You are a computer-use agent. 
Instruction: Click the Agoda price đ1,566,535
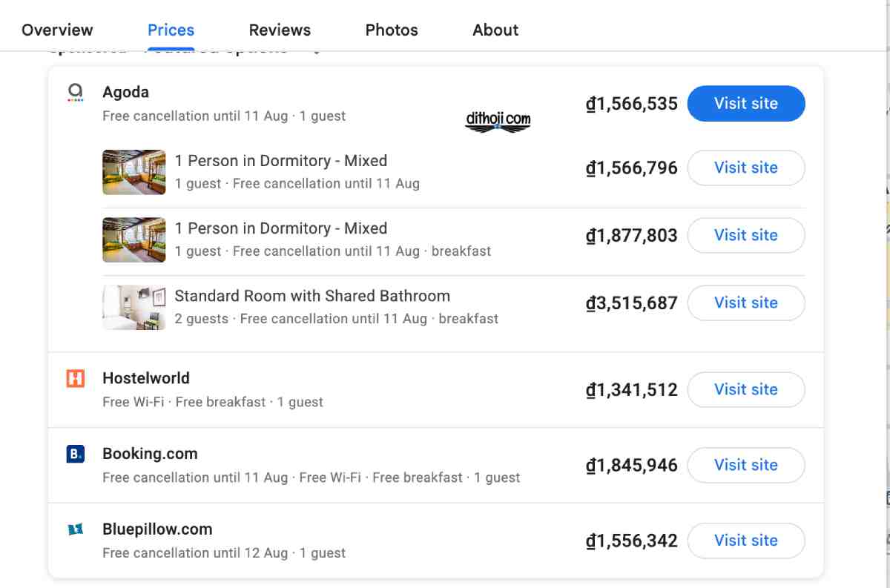pos(632,104)
